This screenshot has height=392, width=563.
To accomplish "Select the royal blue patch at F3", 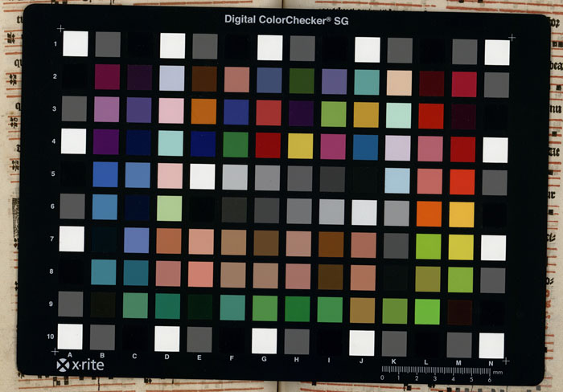I will click(236, 112).
